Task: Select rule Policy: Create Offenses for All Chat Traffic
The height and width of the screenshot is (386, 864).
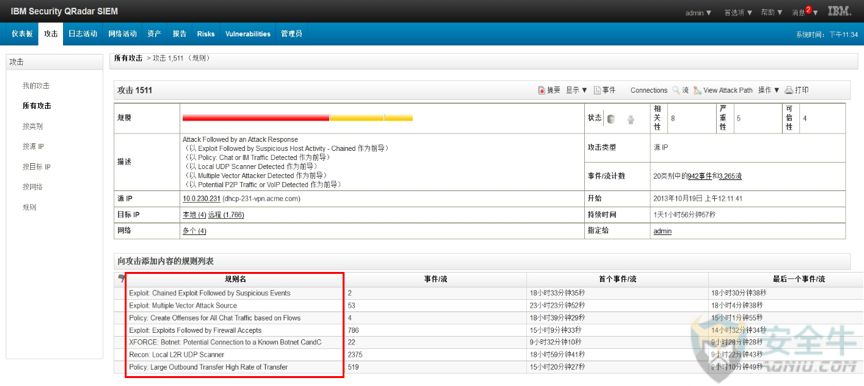Action: (215, 318)
